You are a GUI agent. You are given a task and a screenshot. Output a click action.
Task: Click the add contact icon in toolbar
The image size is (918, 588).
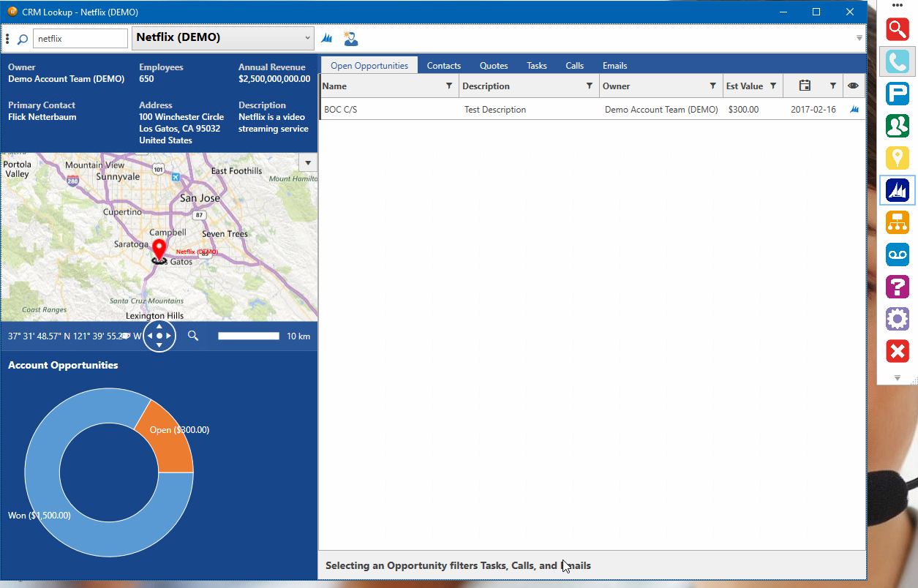coord(351,39)
